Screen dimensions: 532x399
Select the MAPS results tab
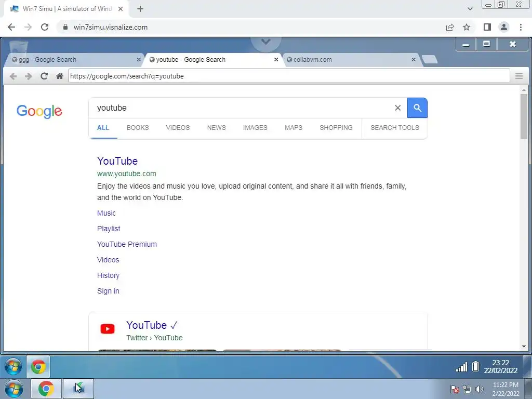click(294, 128)
